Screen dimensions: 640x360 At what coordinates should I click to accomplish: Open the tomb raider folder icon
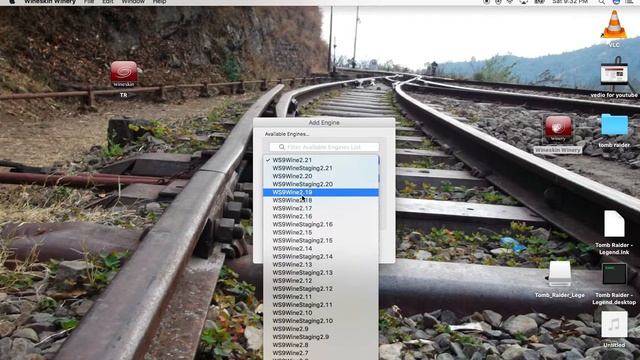pyautogui.click(x=614, y=125)
